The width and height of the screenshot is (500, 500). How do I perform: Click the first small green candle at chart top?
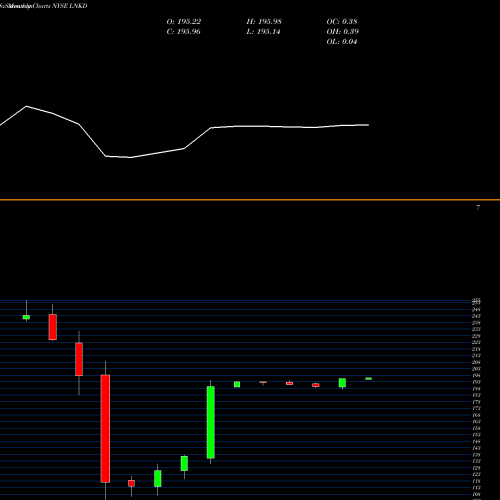point(26,317)
